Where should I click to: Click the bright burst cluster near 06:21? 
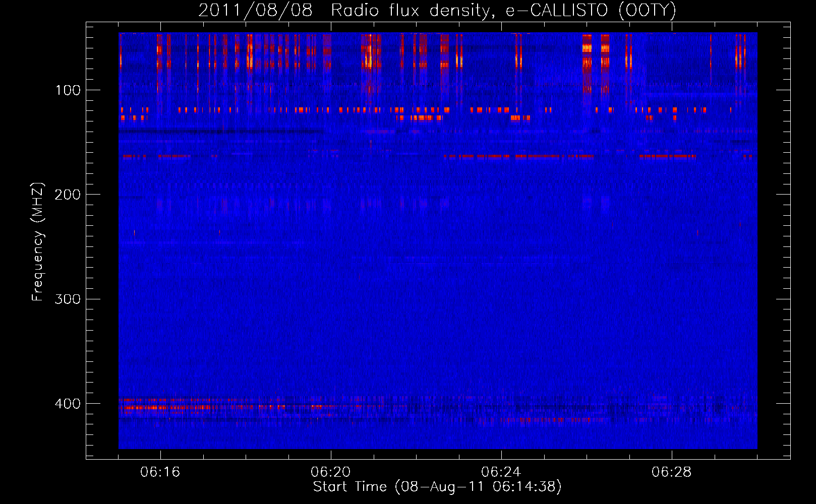click(370, 50)
